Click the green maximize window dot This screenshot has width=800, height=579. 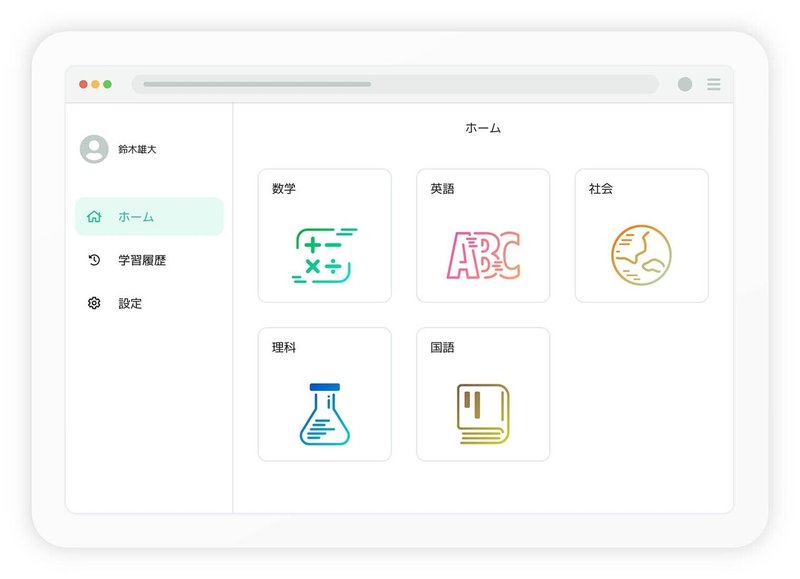tap(108, 84)
